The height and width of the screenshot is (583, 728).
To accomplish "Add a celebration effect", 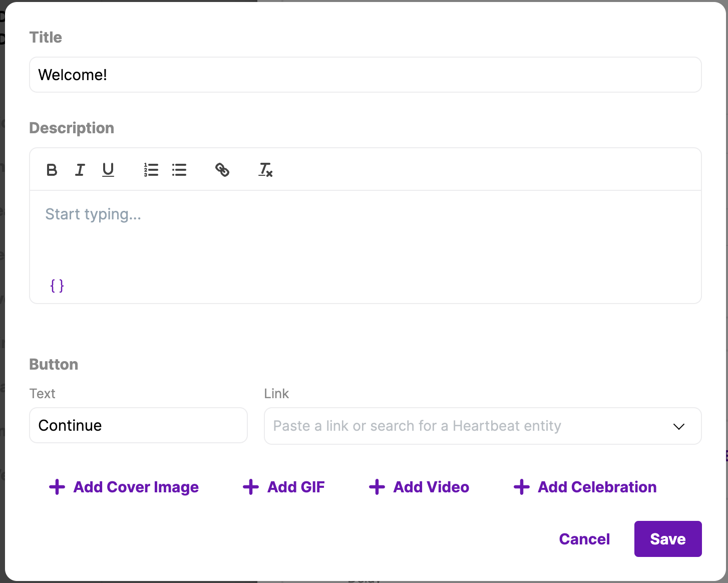I will 585,487.
